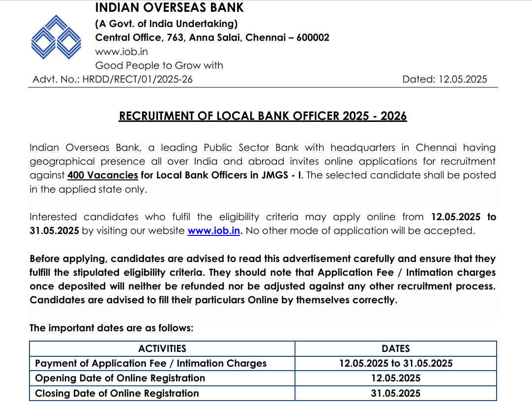Click the date in the Opening Date row
This screenshot has height=405, width=532.
[396, 378]
